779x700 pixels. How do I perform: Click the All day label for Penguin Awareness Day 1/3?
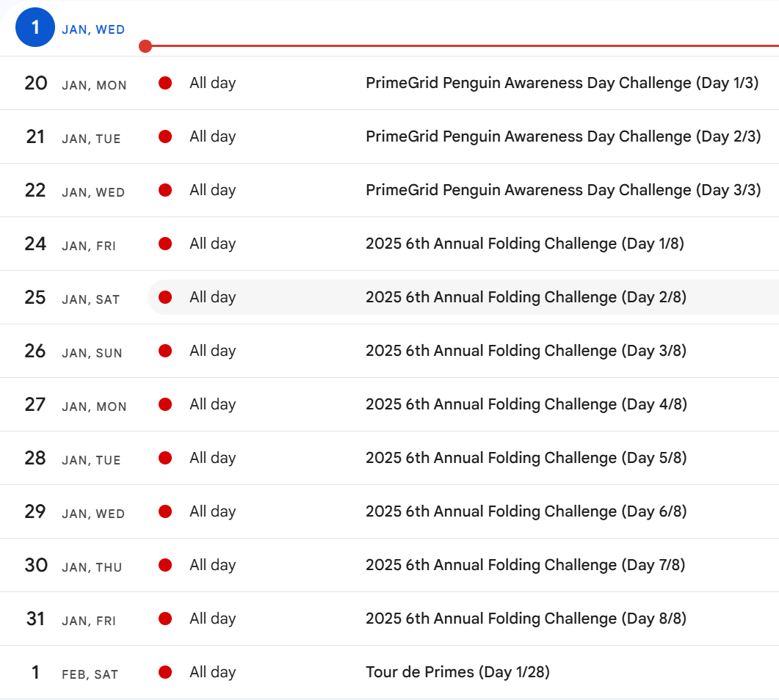[212, 83]
